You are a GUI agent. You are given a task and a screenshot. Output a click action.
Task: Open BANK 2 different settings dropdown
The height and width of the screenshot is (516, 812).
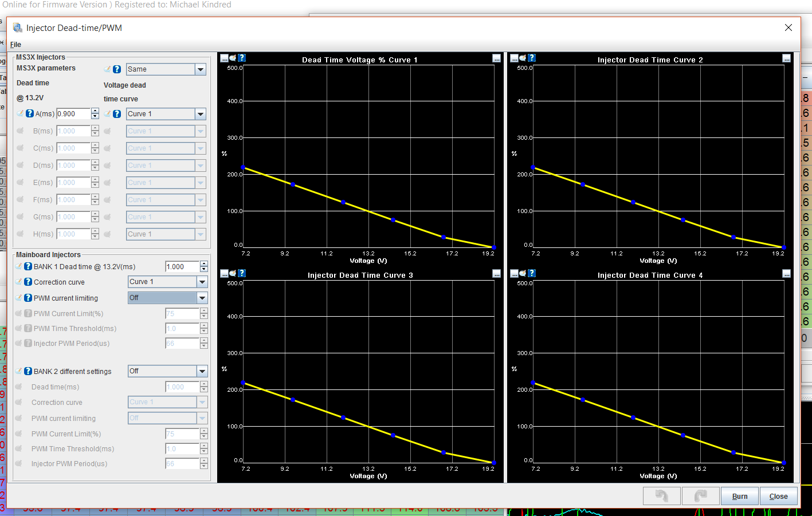[x=202, y=371]
